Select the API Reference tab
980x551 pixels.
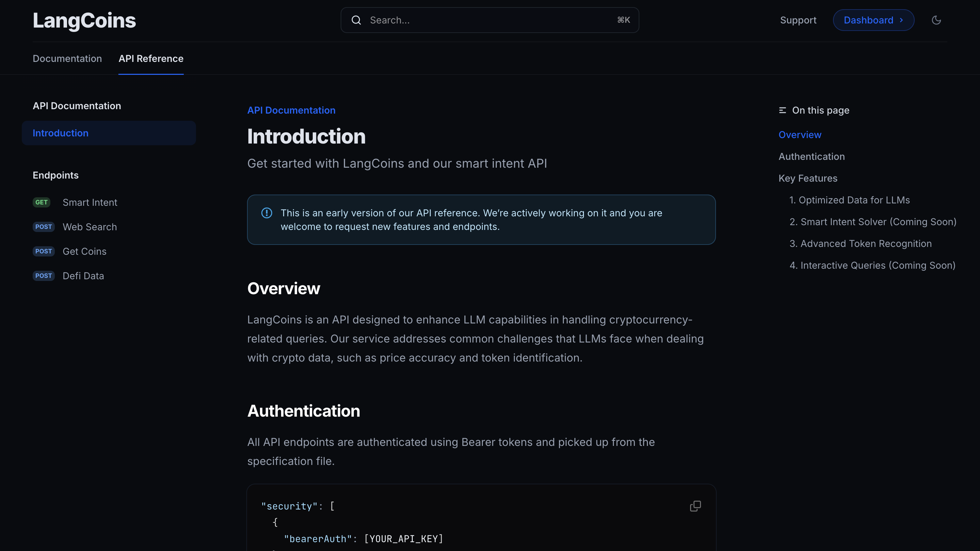coord(151,59)
